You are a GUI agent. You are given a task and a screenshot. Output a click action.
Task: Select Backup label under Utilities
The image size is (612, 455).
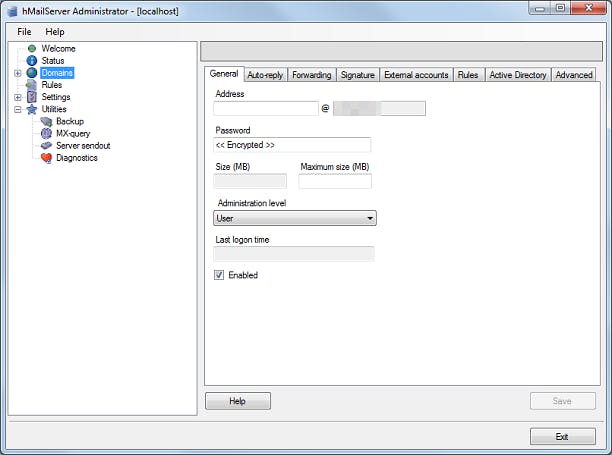[70, 121]
